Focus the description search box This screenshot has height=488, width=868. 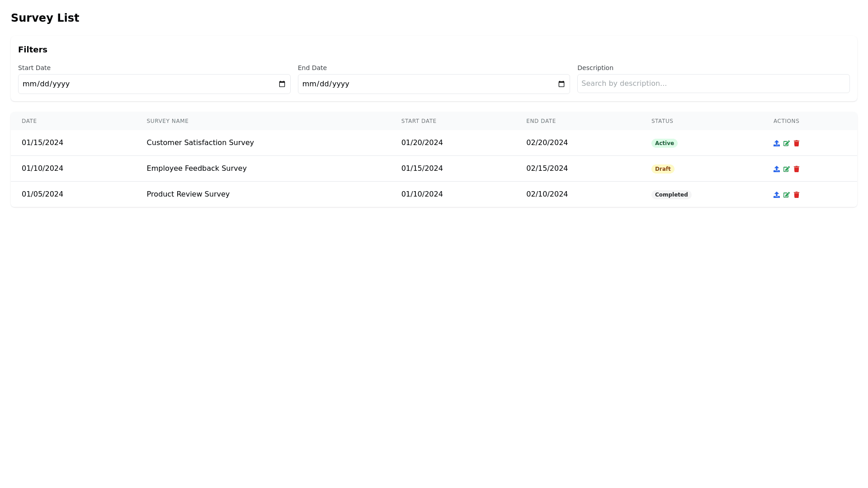[713, 84]
